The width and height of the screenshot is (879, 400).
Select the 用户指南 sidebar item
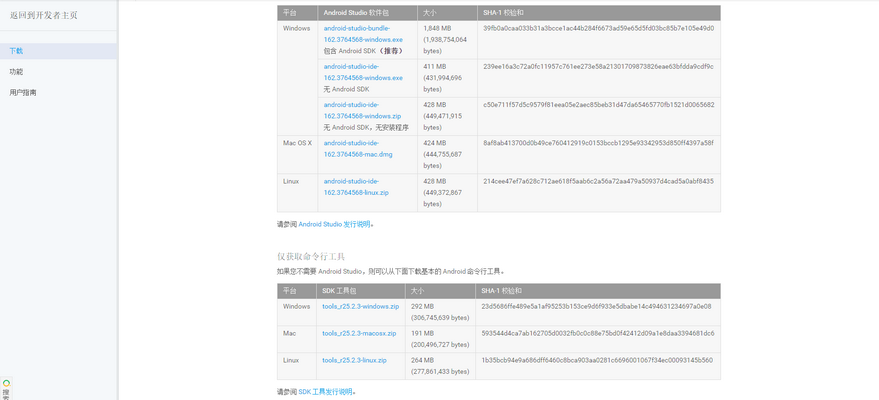tap(23, 92)
